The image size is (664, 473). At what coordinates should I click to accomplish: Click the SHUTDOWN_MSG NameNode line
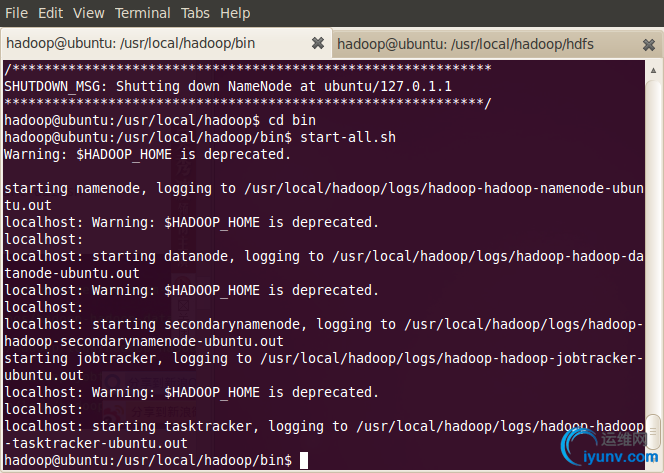(228, 86)
